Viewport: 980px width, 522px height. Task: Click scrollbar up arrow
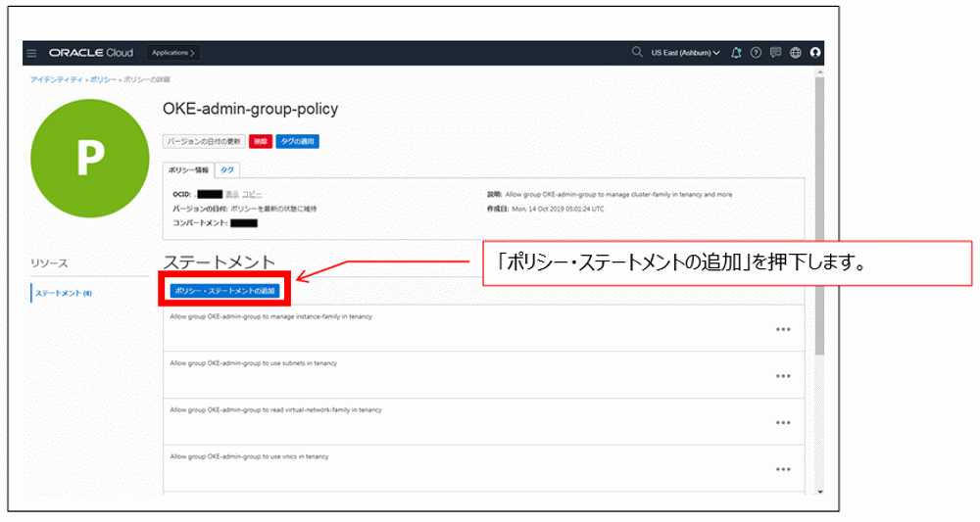(819, 72)
